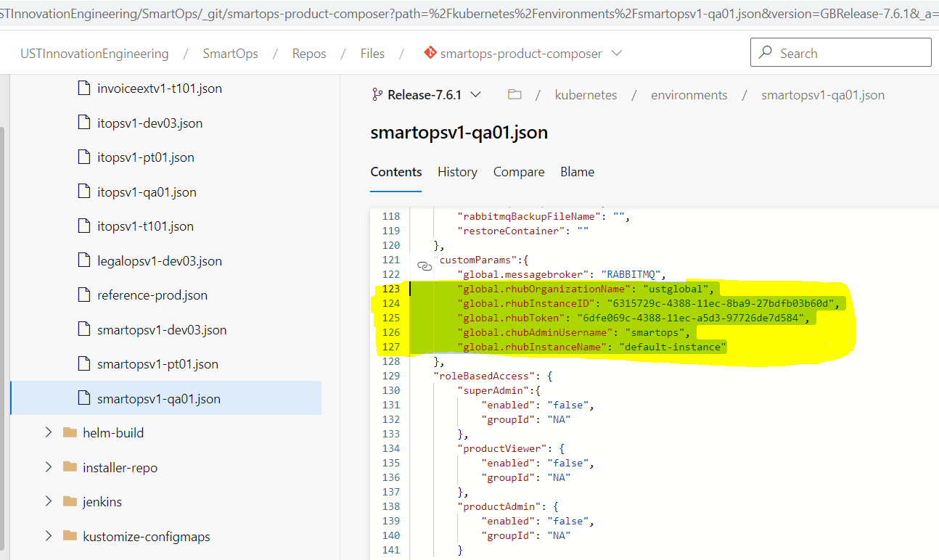Select the kustomize-configmaps folder name
939x560 pixels.
coord(147,537)
